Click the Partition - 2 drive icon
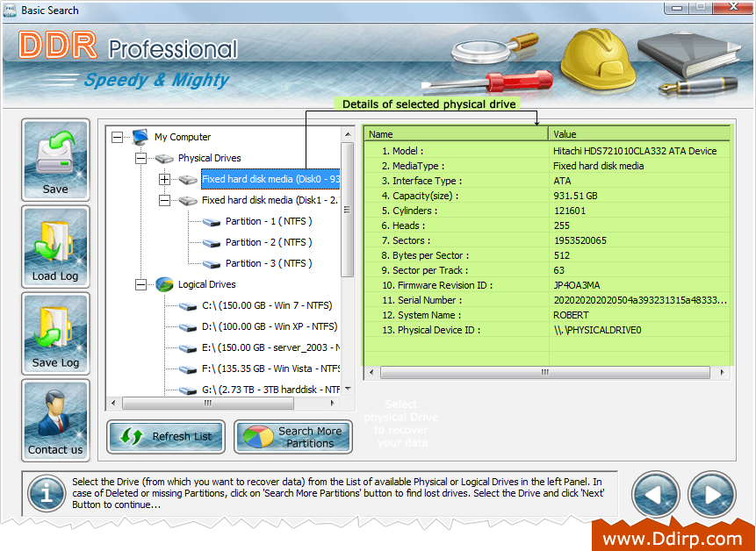Screen dimensions: 756x551 coord(212,243)
